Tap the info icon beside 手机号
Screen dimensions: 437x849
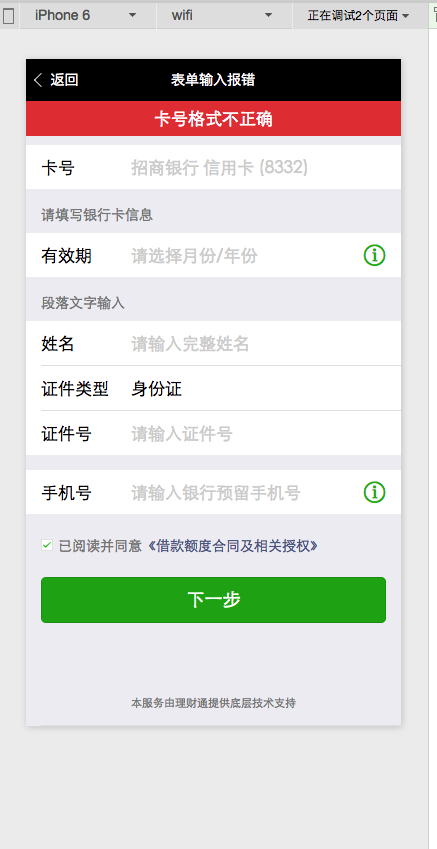point(374,493)
